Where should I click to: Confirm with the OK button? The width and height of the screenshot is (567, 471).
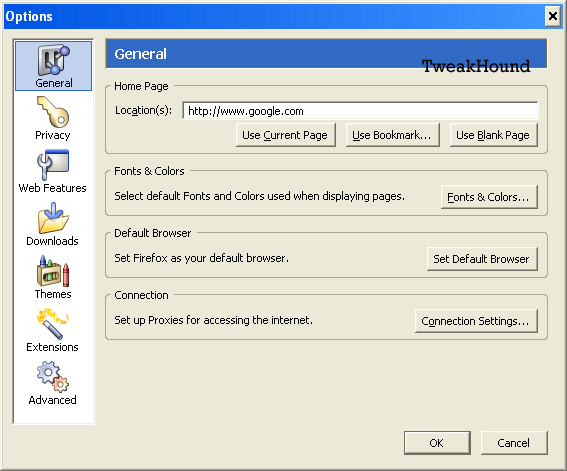click(x=437, y=443)
